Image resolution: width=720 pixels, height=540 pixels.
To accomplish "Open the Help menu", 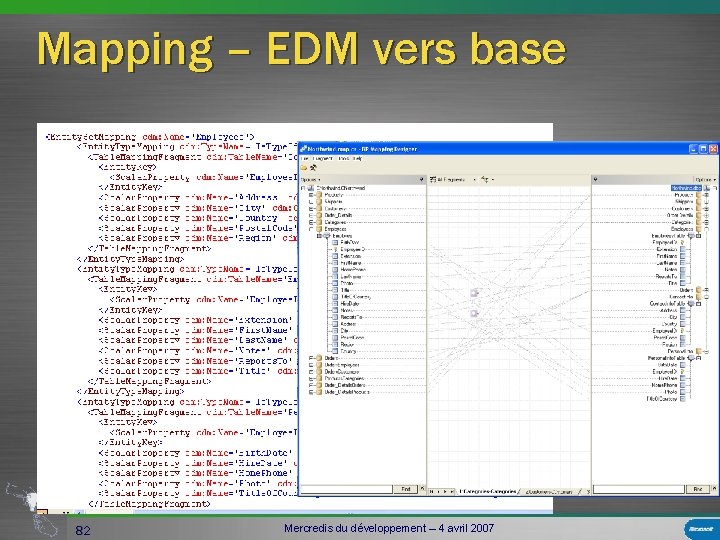I will [x=357, y=158].
